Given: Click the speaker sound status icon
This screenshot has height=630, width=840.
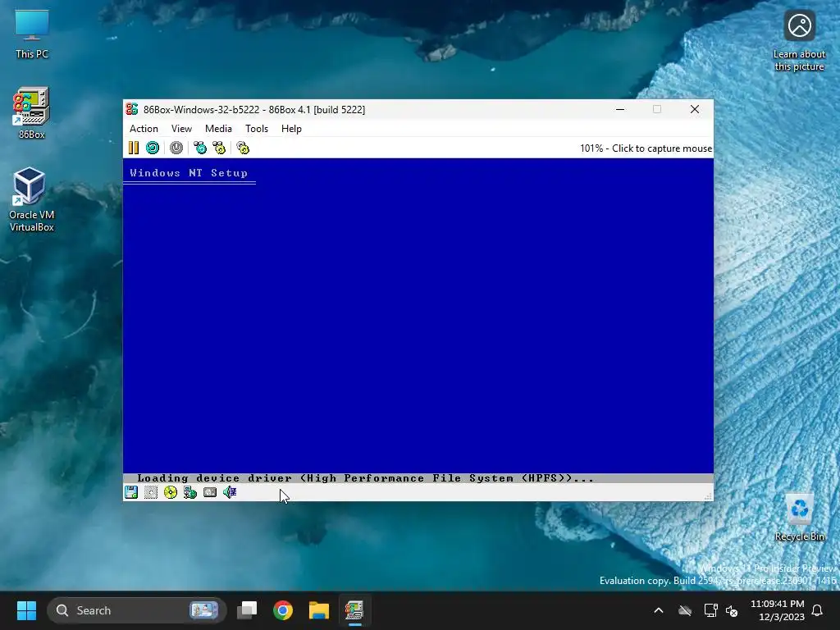Looking at the screenshot, I should click(x=230, y=492).
